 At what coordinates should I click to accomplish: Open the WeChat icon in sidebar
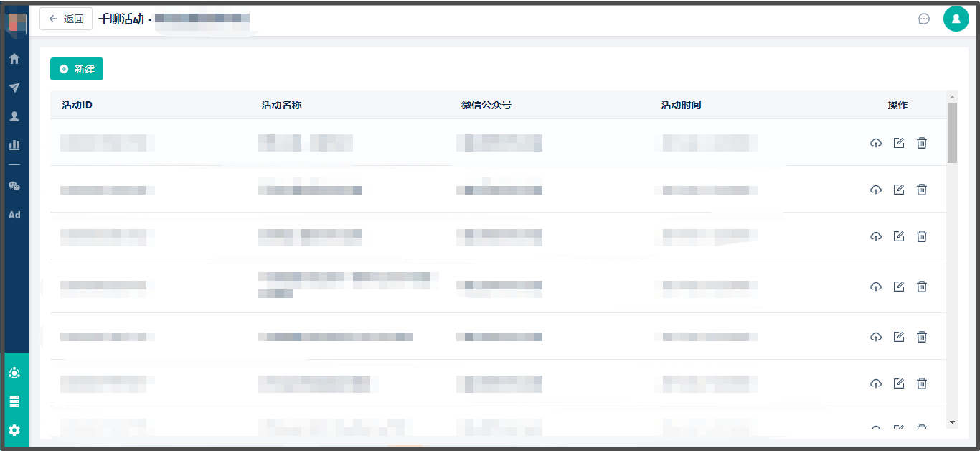click(14, 186)
